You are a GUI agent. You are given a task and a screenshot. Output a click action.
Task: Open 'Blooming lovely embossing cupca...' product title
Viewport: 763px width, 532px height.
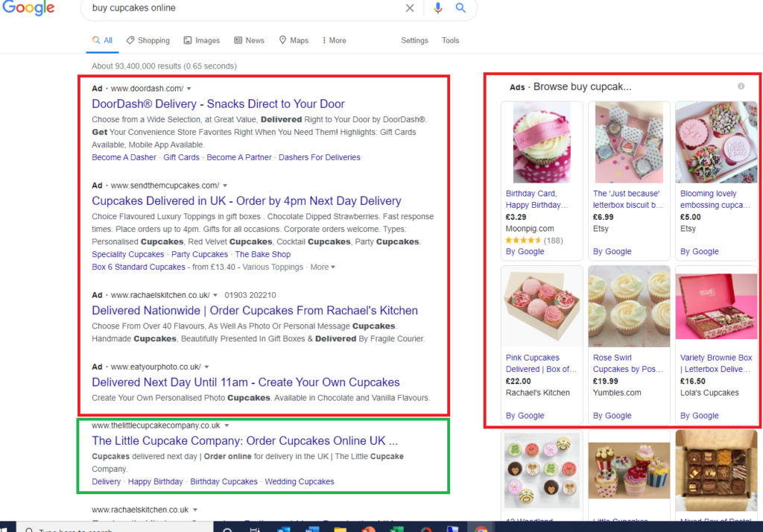tap(715, 199)
